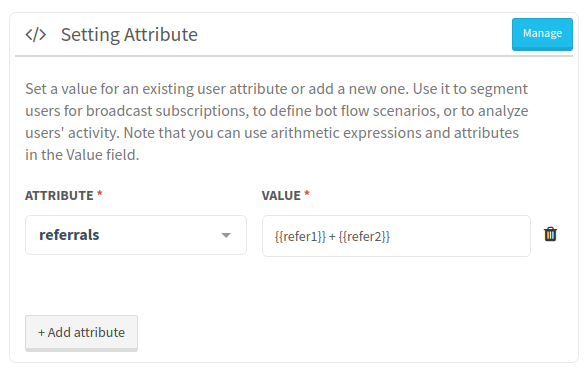This screenshot has height=370, width=588.
Task: Click the divider line under the header
Action: point(294,56)
